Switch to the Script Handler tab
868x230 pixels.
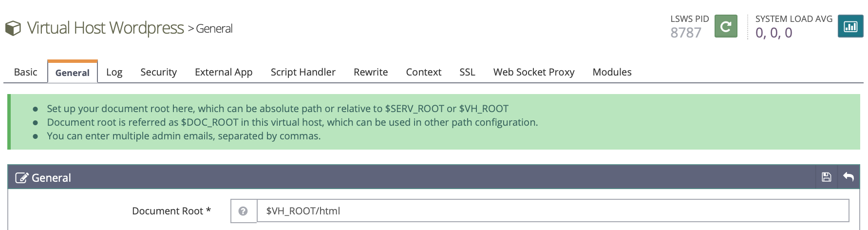(303, 72)
